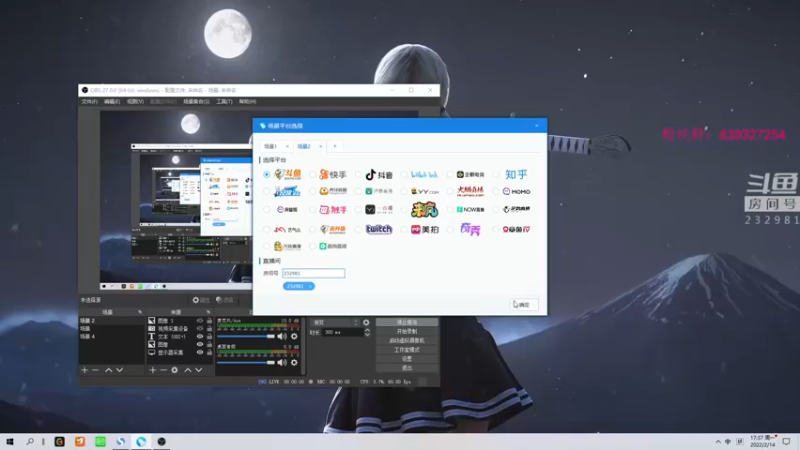This screenshot has width=800, height=450.
Task: Increase transition duration with the stepper
Action: coord(367,330)
